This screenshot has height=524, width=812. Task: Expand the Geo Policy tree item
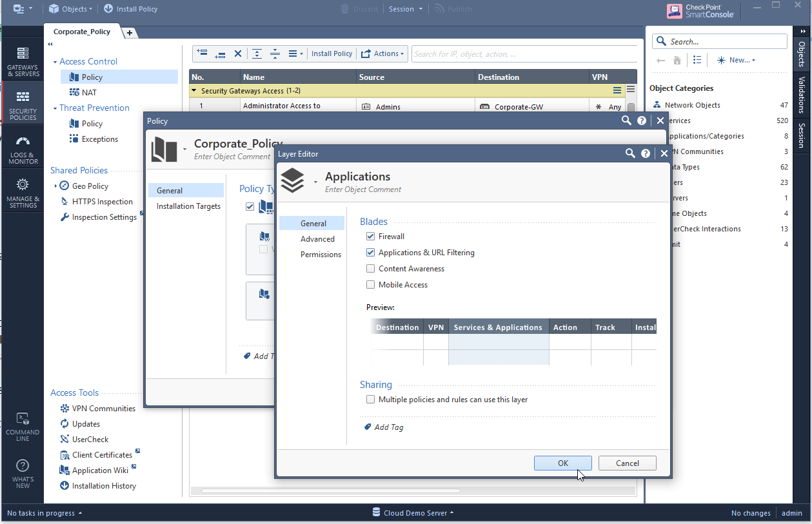(x=55, y=186)
